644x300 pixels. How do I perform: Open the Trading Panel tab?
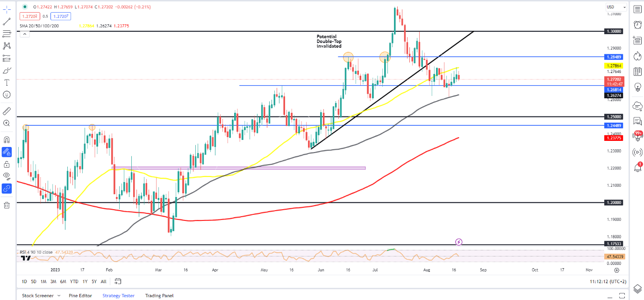[159, 296]
